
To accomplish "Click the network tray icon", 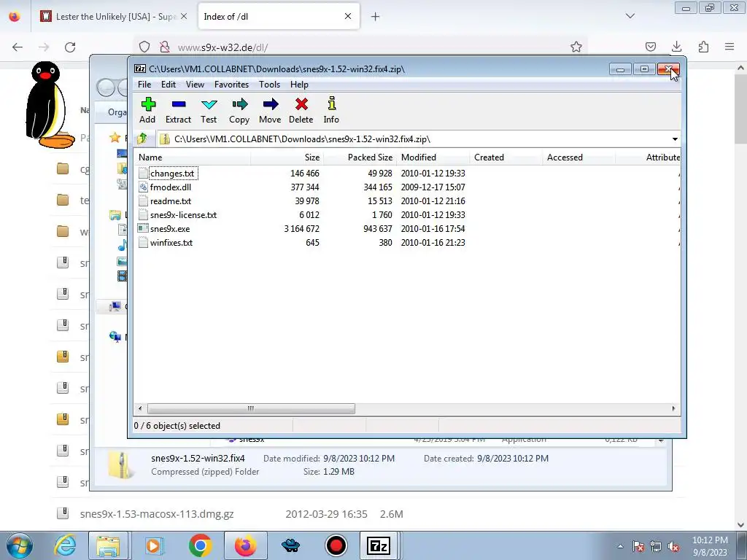I will [x=656, y=547].
